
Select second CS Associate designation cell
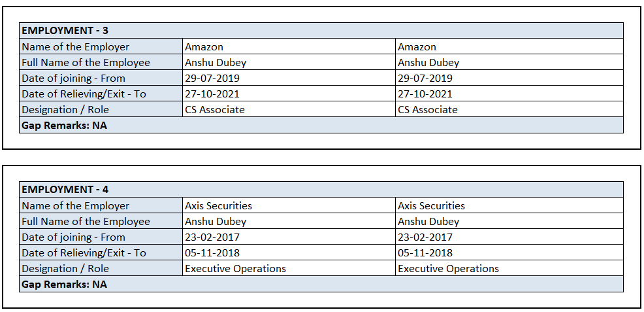point(428,110)
